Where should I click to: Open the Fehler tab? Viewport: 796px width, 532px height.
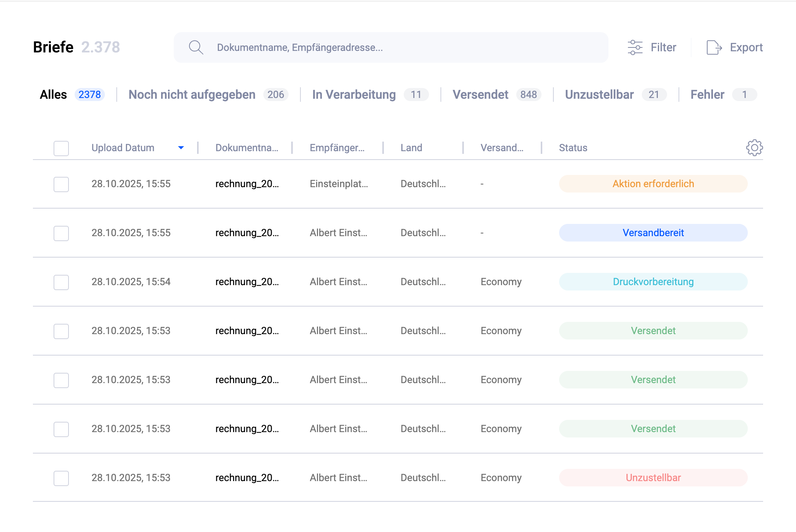[x=707, y=95]
